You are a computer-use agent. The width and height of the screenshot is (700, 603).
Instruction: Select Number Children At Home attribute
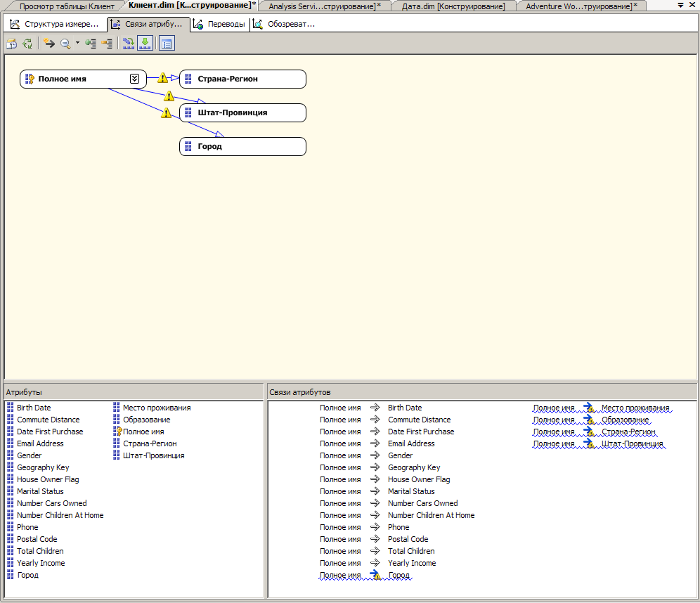click(60, 516)
